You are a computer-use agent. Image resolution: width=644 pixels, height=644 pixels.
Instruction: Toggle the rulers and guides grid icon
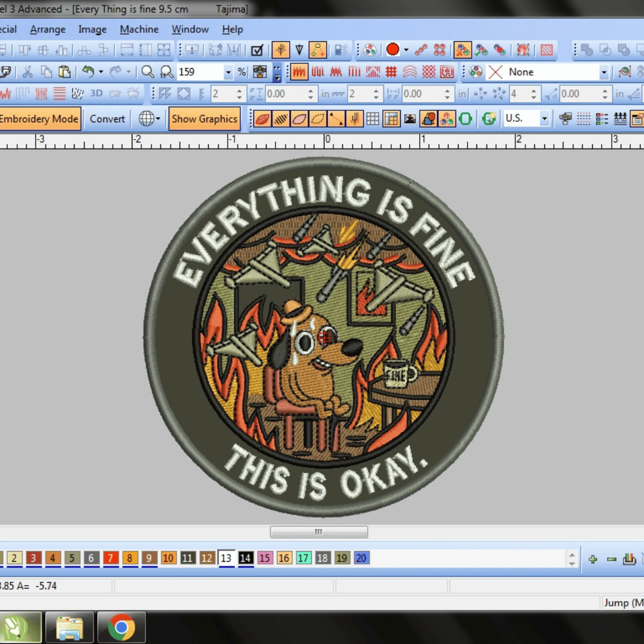[x=391, y=119]
